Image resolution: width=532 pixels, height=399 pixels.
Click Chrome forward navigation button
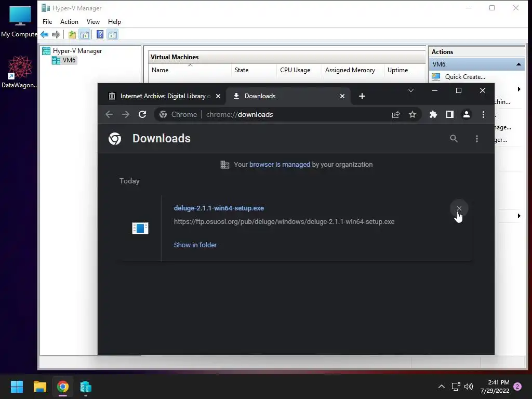[x=126, y=115]
